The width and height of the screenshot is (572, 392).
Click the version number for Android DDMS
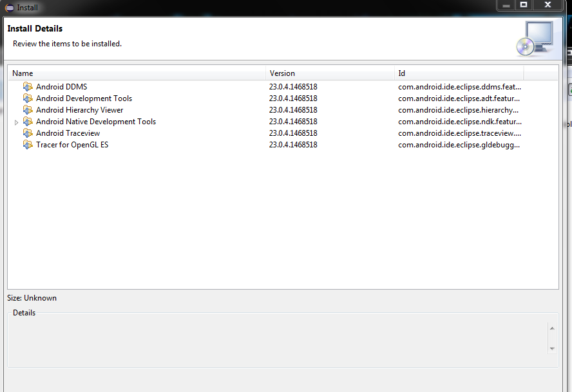point(293,87)
